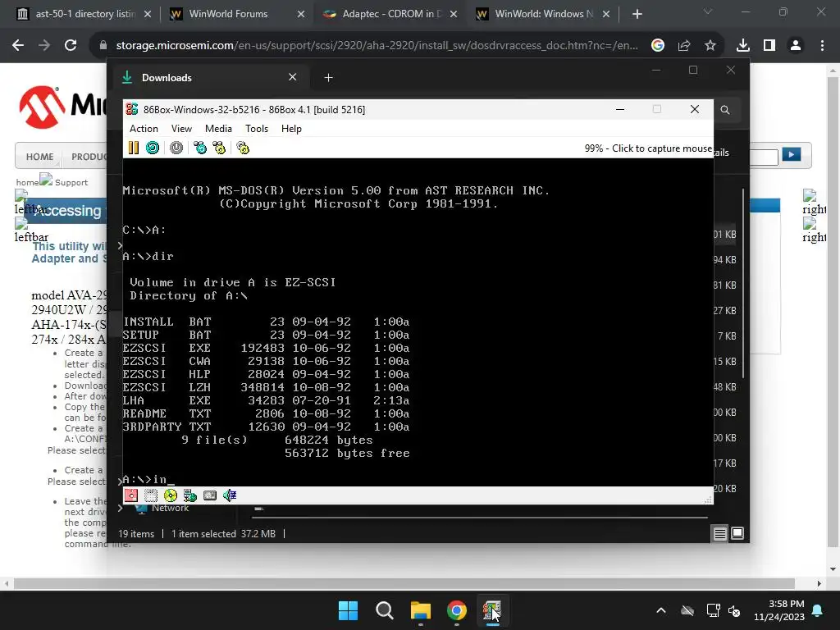The width and height of the screenshot is (840, 630).
Task: Close the WinWorld Forums tab
Action: coord(300,14)
